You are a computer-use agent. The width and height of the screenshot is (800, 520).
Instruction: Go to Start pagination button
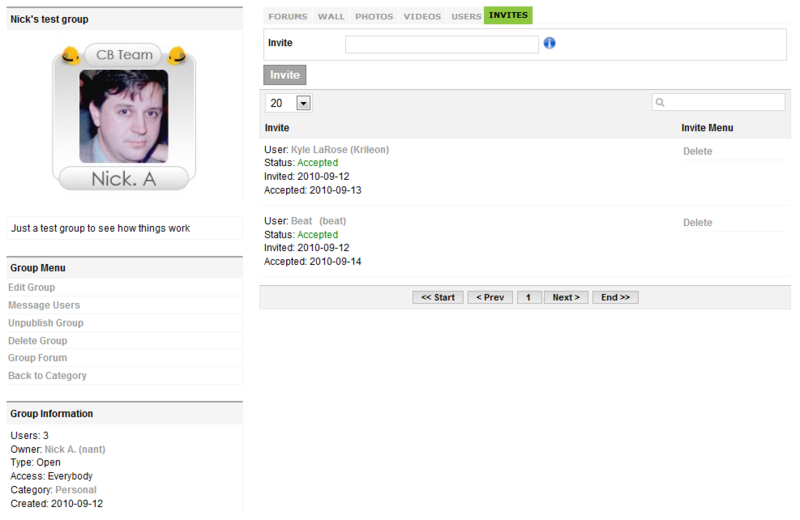tap(438, 298)
